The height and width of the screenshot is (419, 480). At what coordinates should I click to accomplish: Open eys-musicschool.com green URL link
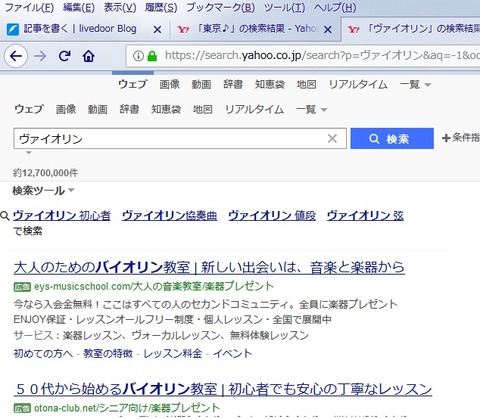point(154,287)
